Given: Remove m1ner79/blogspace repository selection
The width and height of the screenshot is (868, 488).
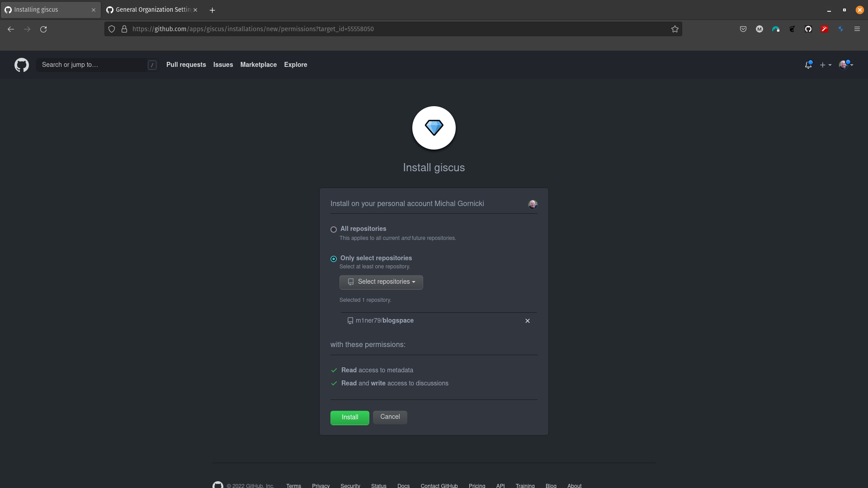Looking at the screenshot, I should [527, 320].
